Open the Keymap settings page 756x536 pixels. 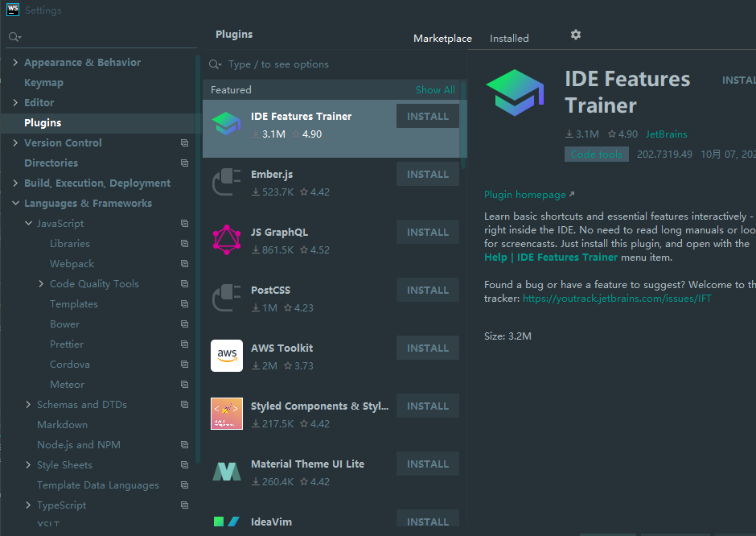tap(43, 83)
